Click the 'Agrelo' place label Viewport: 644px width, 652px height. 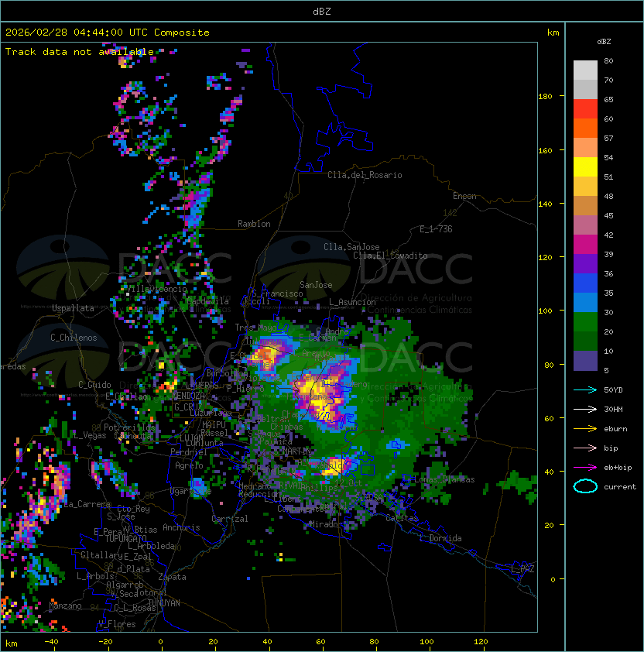[x=189, y=465]
